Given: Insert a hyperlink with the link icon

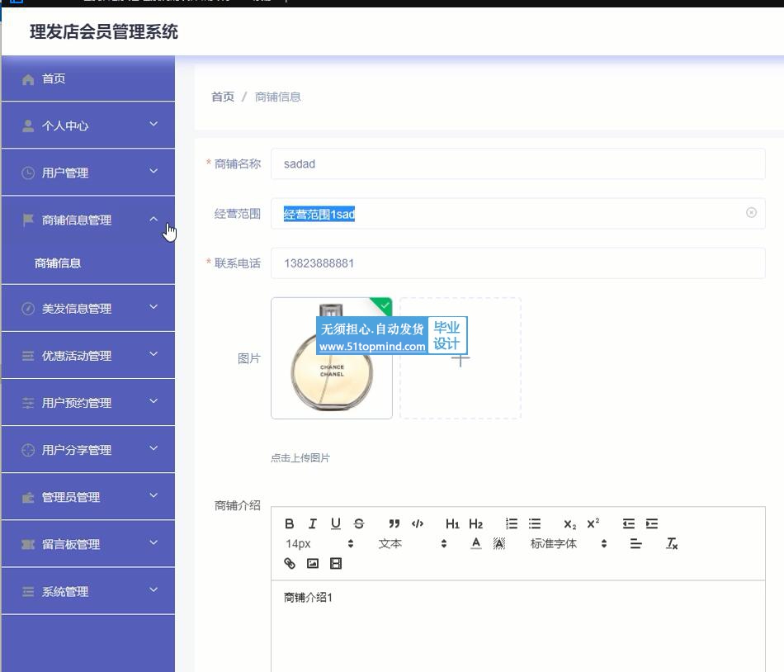Looking at the screenshot, I should click(x=290, y=563).
